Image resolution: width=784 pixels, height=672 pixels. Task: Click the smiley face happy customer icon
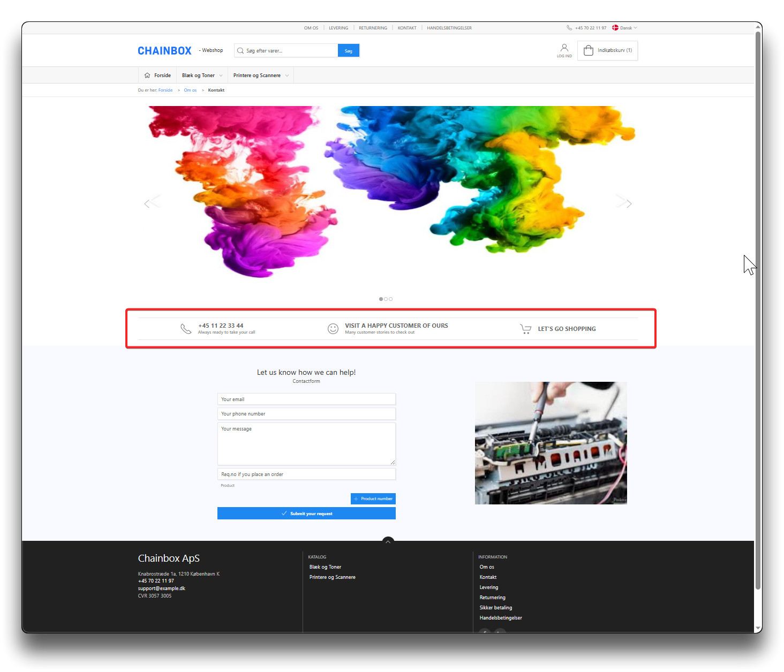tap(333, 329)
